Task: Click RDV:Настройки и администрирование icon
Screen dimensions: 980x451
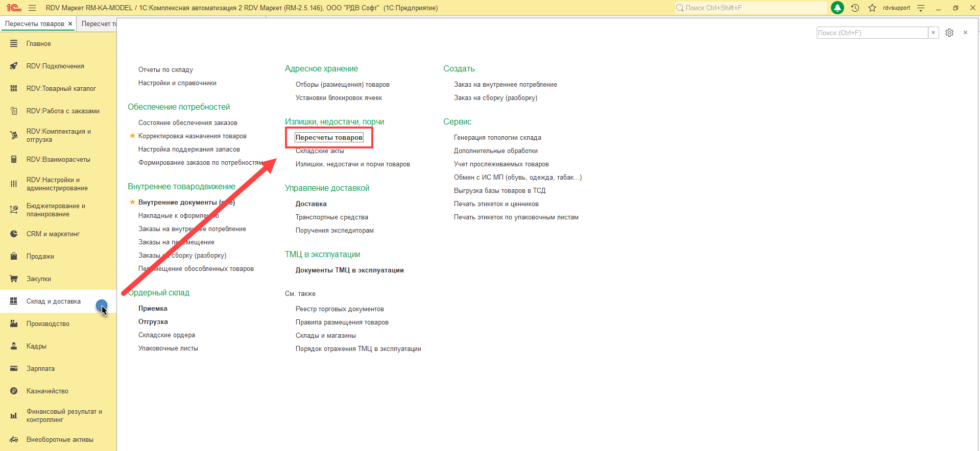Action: coord(14,184)
